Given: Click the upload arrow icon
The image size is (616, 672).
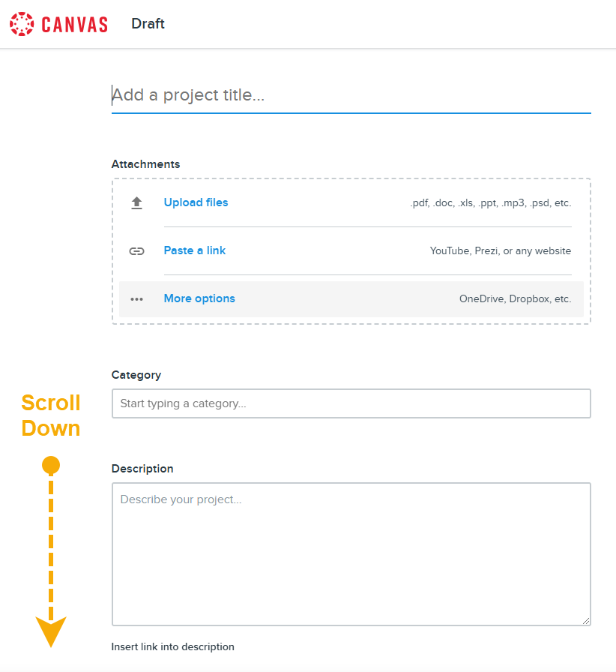Looking at the screenshot, I should [136, 202].
